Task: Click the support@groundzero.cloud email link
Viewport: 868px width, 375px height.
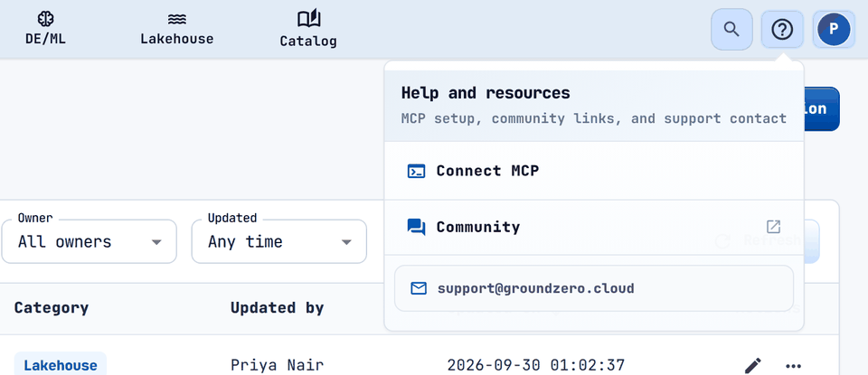Action: 593,288
